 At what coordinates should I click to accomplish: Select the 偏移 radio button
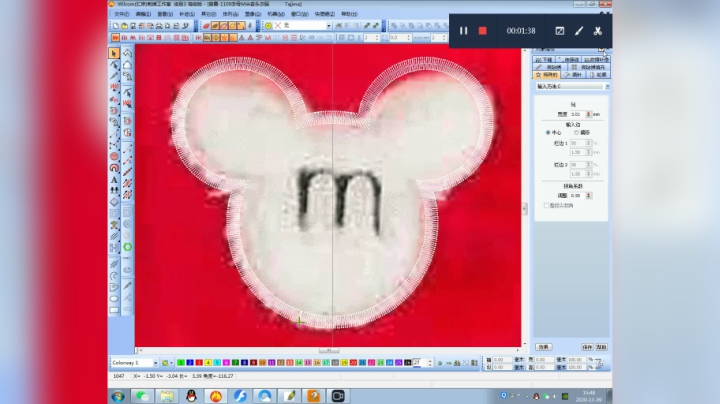[576, 133]
